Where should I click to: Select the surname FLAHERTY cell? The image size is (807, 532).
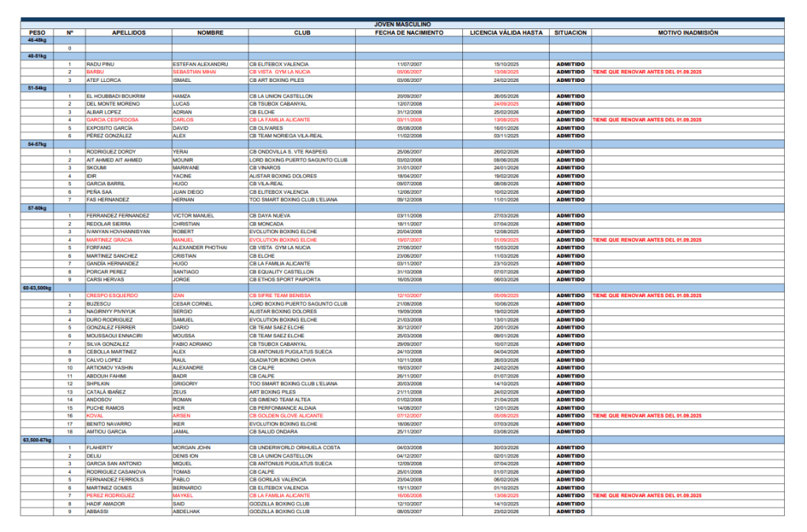point(103,448)
